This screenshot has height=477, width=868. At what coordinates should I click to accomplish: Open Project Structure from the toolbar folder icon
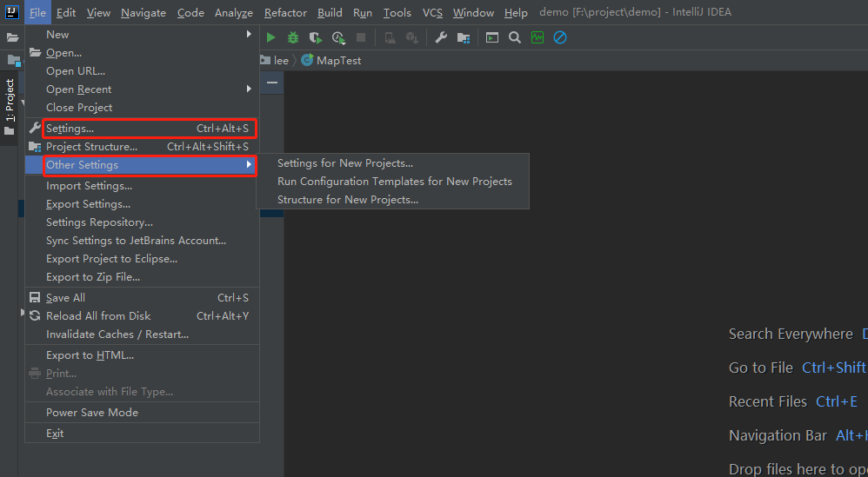click(x=464, y=37)
